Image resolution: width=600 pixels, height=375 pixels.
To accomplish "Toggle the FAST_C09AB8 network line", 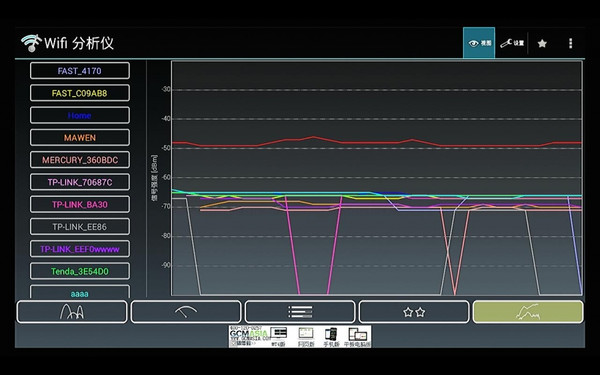I will click(80, 93).
